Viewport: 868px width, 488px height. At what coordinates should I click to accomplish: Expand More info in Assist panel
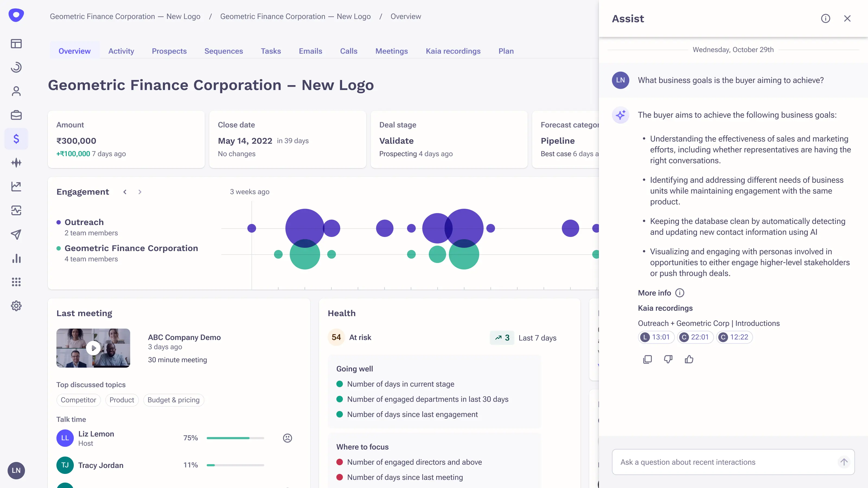[680, 293]
